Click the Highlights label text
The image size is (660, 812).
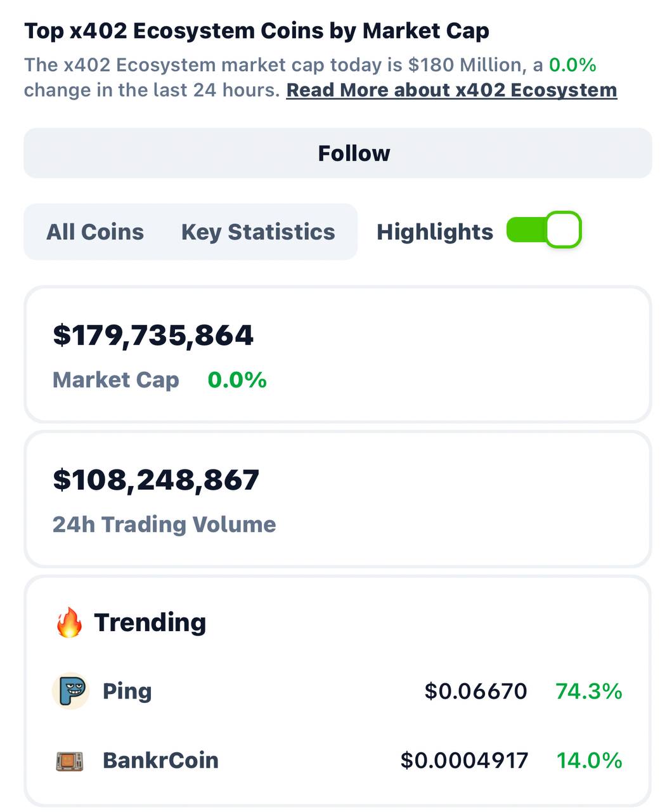tap(435, 232)
